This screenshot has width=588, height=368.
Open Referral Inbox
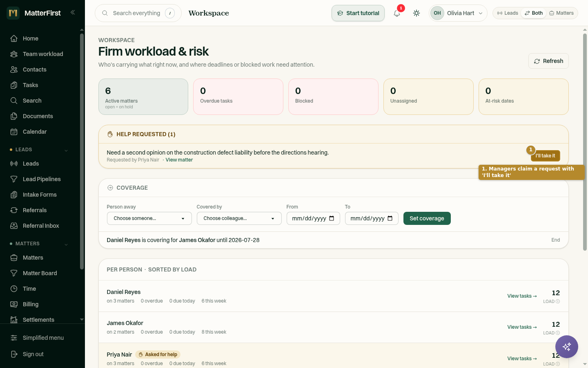pyautogui.click(x=41, y=226)
